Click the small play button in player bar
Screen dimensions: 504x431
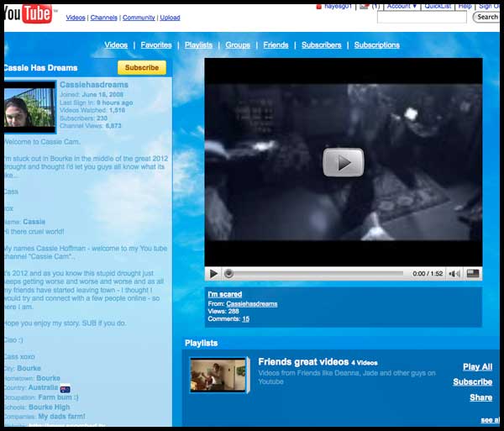coord(213,273)
